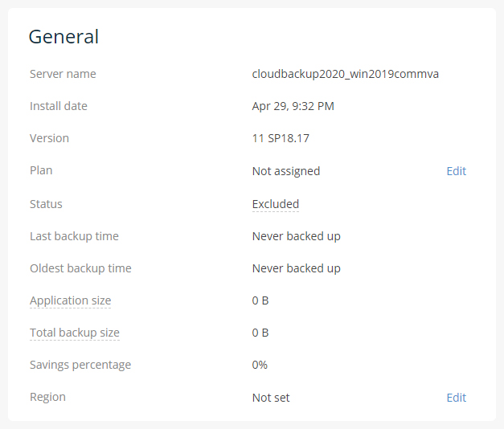Click the Total backup size value 0 B

[260, 333]
